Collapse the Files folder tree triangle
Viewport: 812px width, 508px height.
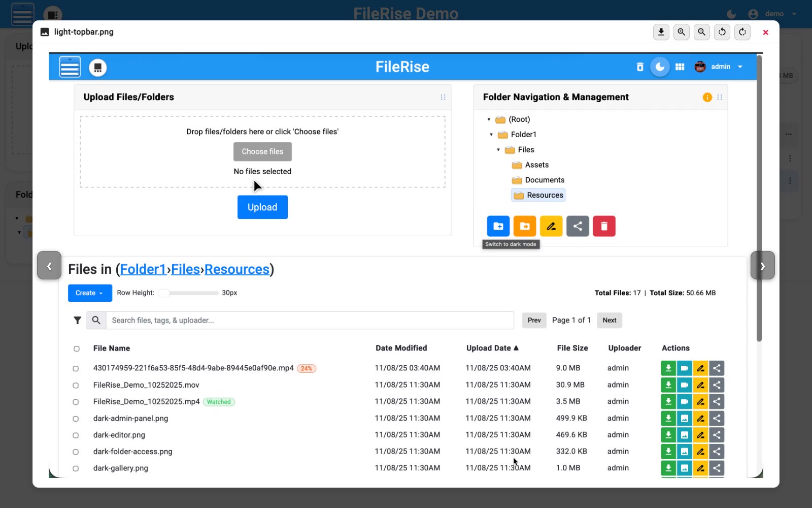(498, 150)
